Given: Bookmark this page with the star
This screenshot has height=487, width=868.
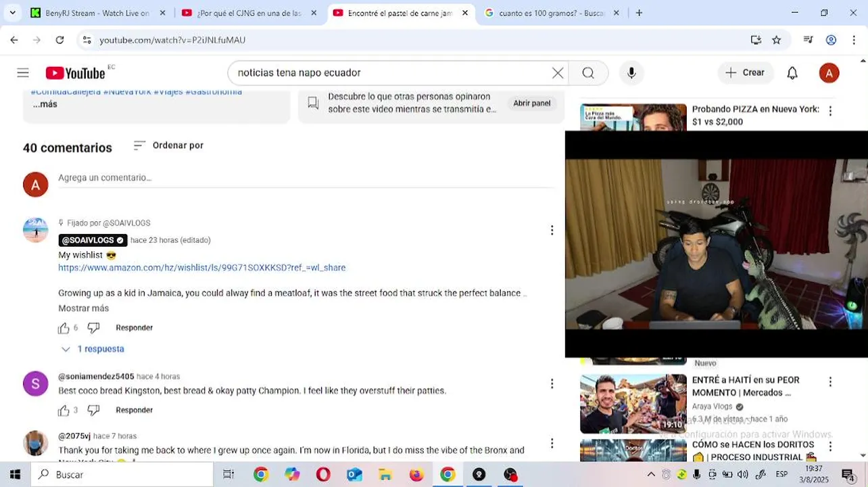Looking at the screenshot, I should [776, 40].
